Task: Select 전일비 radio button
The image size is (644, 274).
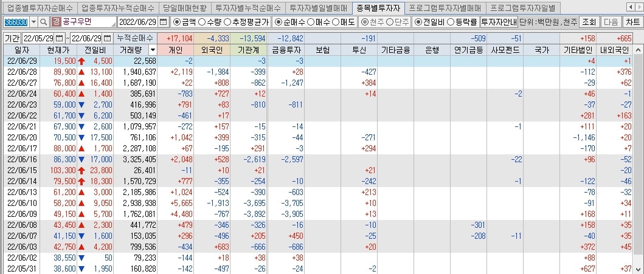Action: tap(418, 22)
